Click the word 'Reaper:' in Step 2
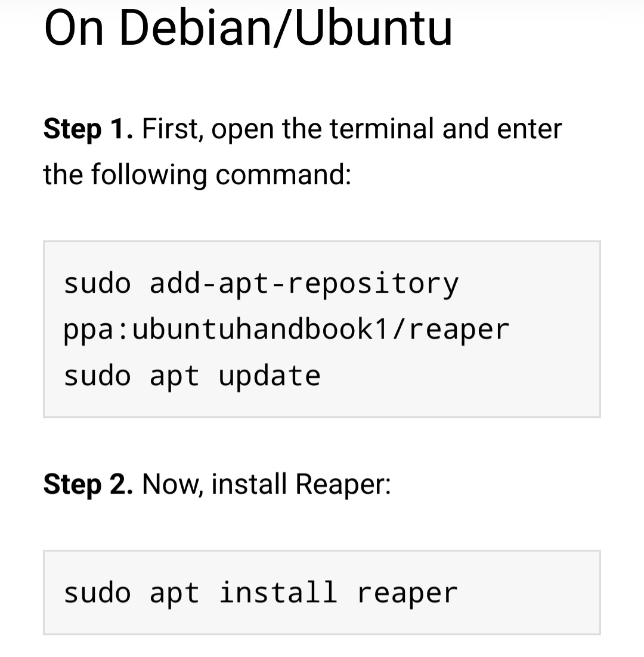This screenshot has height=657, width=644. (343, 484)
